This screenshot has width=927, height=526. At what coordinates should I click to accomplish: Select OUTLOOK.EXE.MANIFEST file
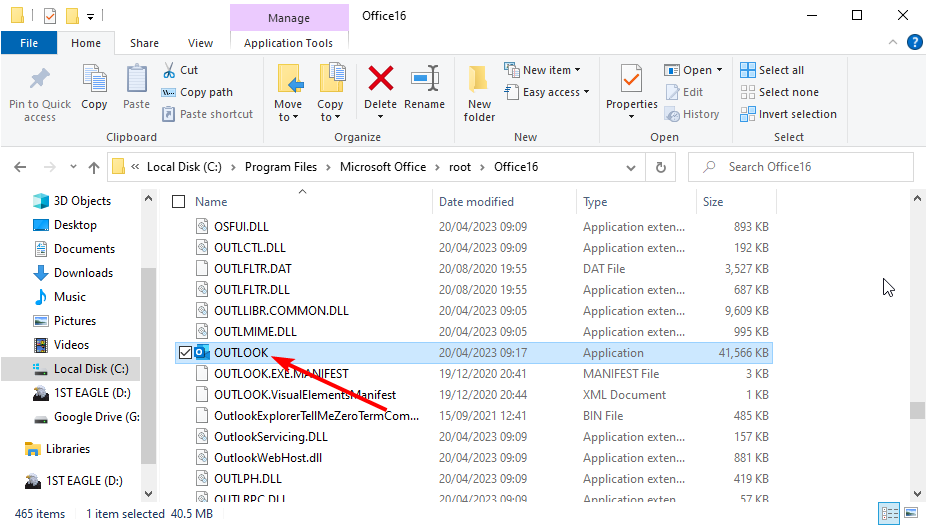[x=281, y=374]
